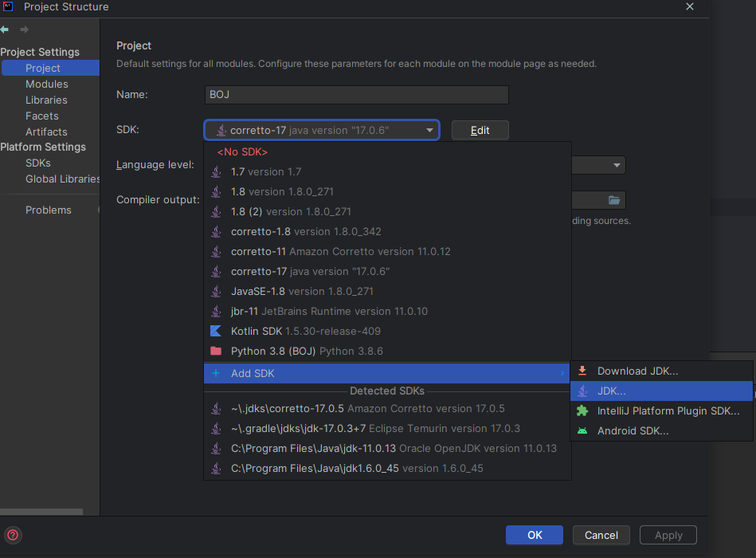
Task: Click the Kotlin SDK logo icon
Action: [216, 331]
